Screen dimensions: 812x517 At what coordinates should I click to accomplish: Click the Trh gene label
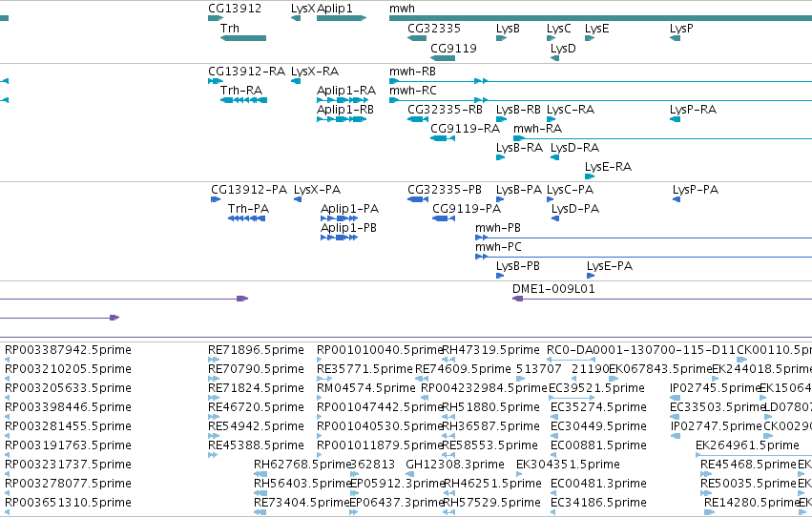[x=229, y=28]
